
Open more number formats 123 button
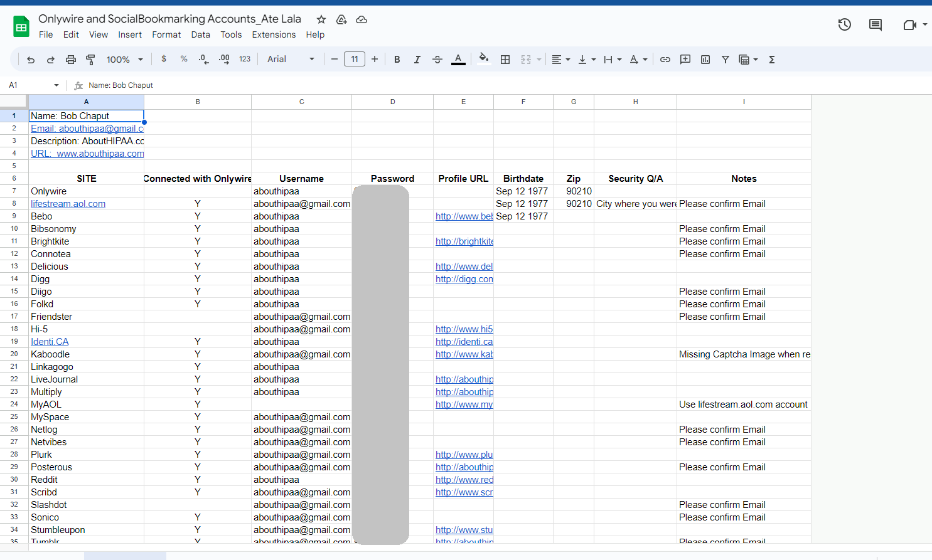(245, 59)
